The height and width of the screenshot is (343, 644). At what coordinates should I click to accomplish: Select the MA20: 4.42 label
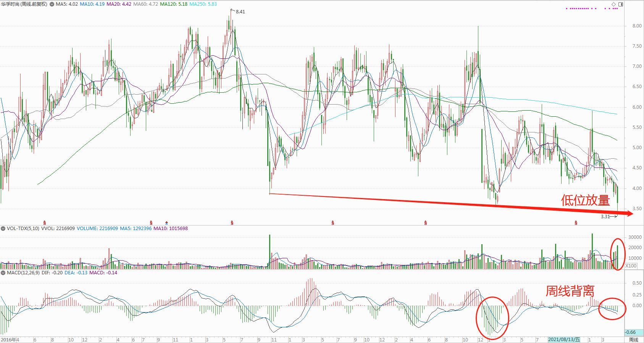(119, 4)
